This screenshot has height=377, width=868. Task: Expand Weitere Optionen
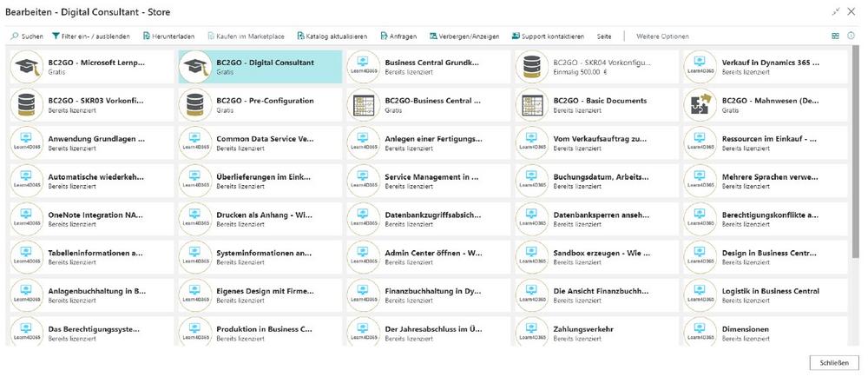click(x=662, y=36)
